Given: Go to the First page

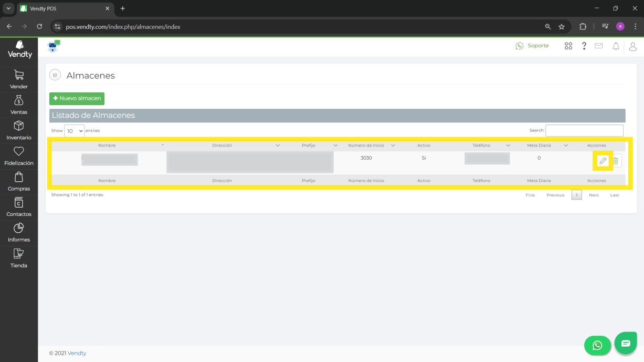Looking at the screenshot, I should click(530, 195).
